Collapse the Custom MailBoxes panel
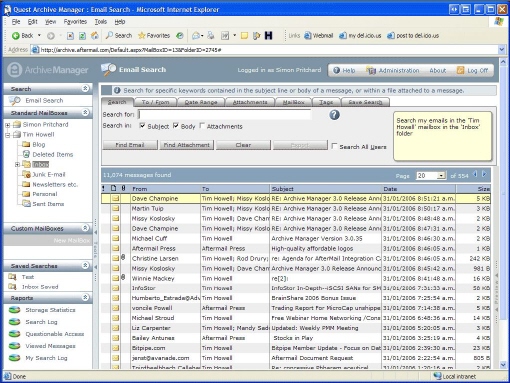Viewport: 510px width, 383px height. click(x=85, y=228)
